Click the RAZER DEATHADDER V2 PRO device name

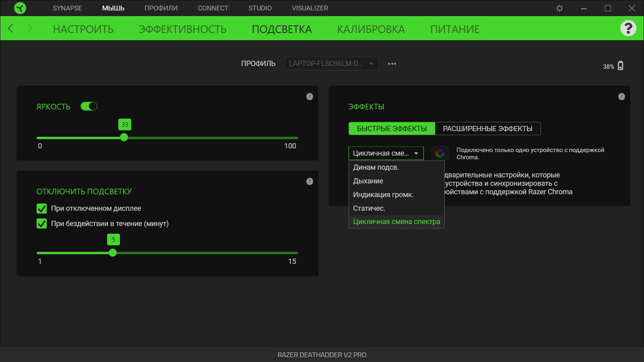[x=322, y=355]
